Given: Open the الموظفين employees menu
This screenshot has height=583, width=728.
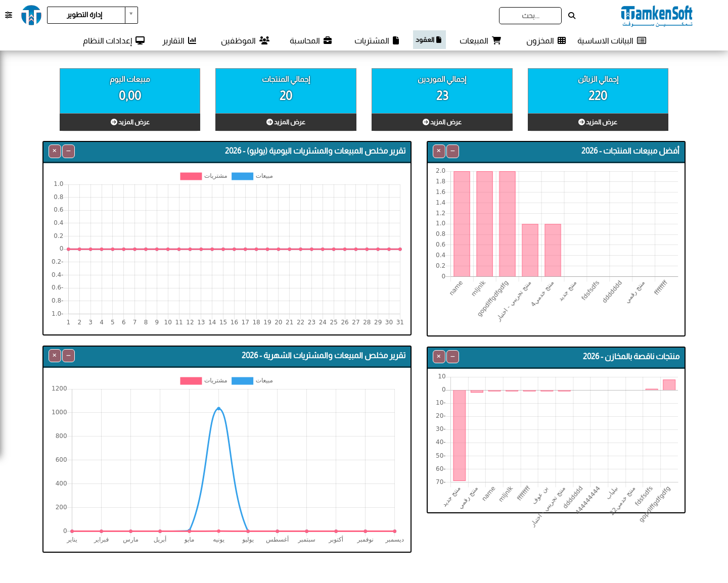Looking at the screenshot, I should (245, 40).
